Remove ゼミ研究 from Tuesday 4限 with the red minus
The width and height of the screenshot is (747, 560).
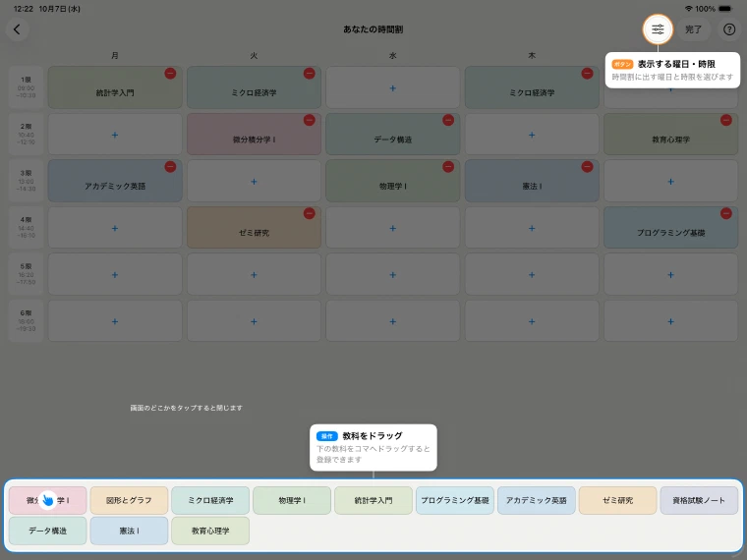310,213
